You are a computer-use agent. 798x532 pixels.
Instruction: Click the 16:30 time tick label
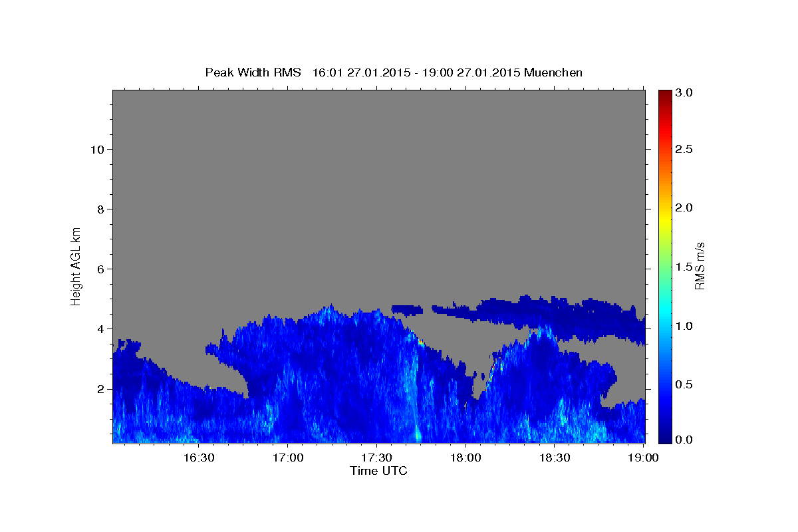198,458
